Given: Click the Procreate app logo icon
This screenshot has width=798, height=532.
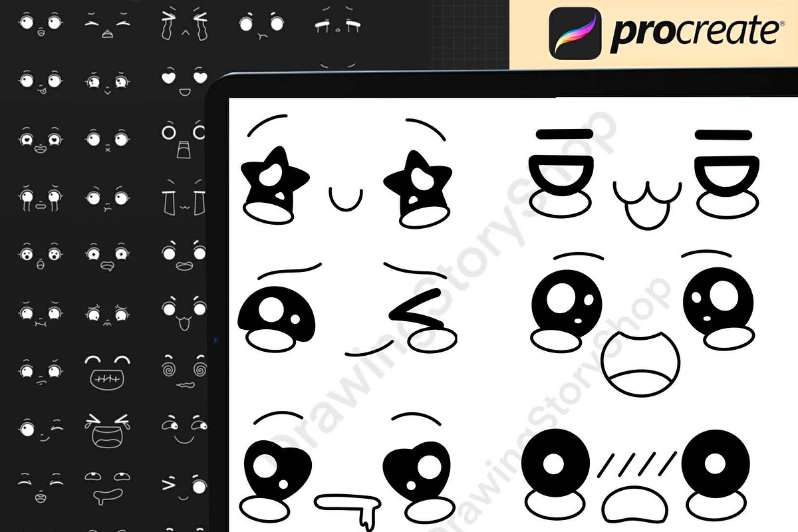Looking at the screenshot, I should pyautogui.click(x=575, y=32).
